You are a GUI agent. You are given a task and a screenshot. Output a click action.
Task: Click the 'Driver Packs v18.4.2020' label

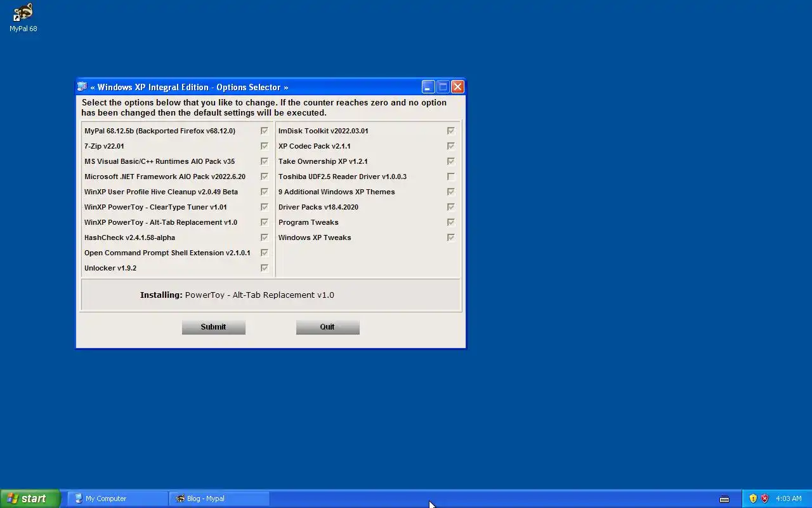(x=318, y=207)
